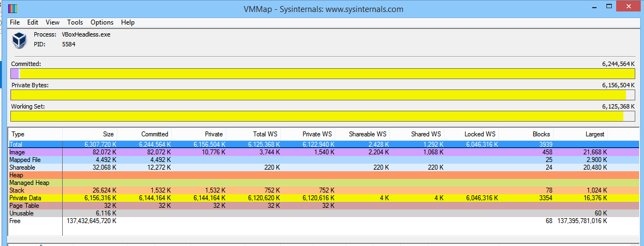The width and height of the screenshot is (644, 246).
Task: Click the Committed memory bar graph
Action: click(x=322, y=74)
